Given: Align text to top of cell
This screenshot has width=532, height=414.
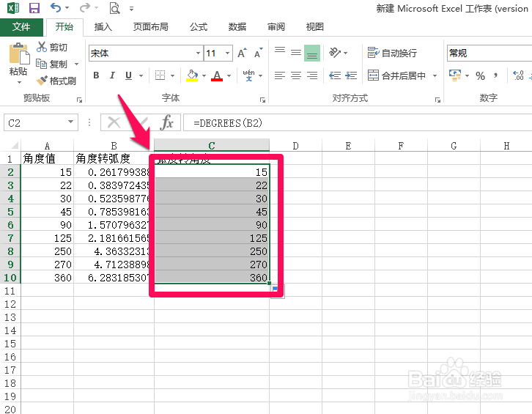Looking at the screenshot, I should point(280,51).
